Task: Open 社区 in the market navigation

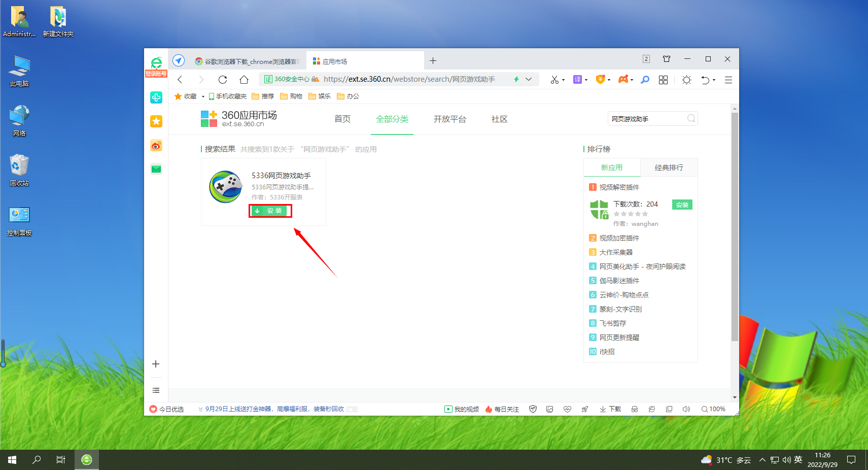Action: 500,119
